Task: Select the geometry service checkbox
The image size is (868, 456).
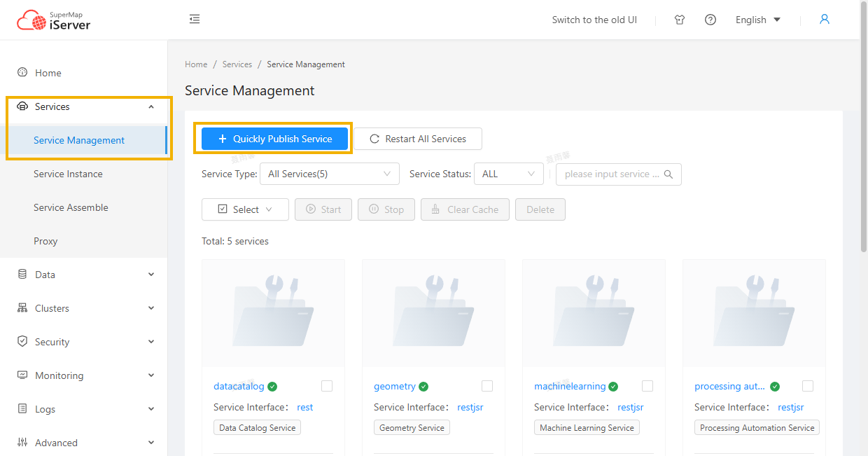Action: [x=487, y=386]
